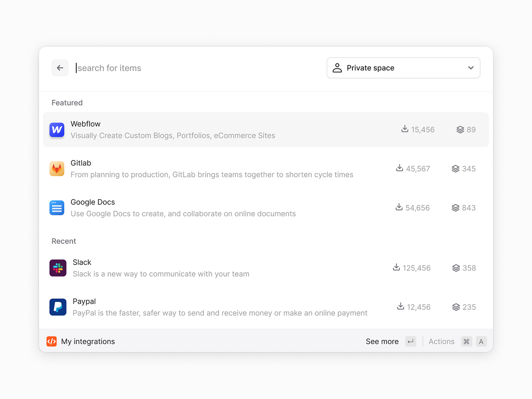Click the return key badge beside See more
Screen dimensions: 532x399
pyautogui.click(x=411, y=341)
